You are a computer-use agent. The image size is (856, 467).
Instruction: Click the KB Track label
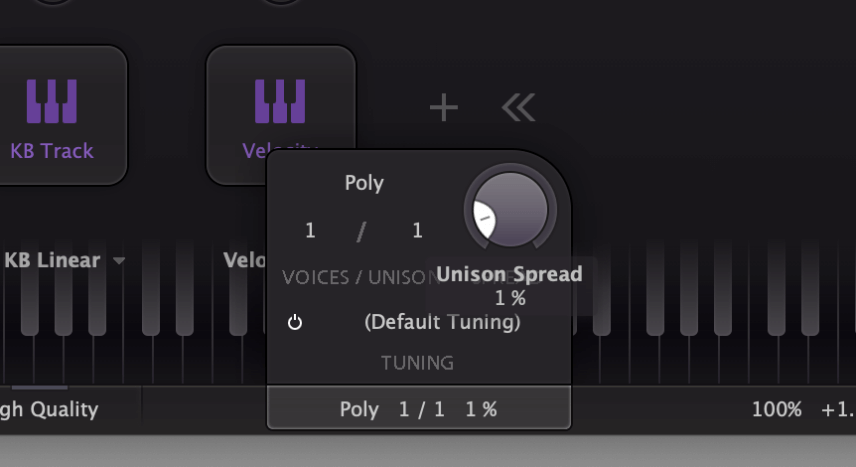pos(52,151)
